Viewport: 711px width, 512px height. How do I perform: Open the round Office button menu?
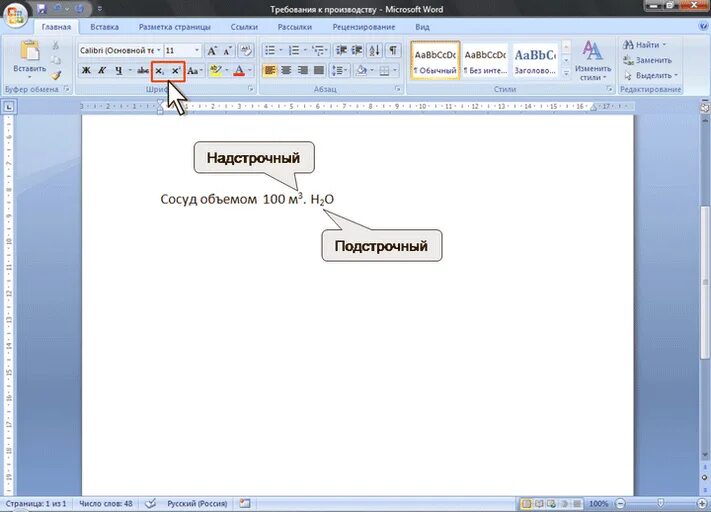[x=15, y=15]
